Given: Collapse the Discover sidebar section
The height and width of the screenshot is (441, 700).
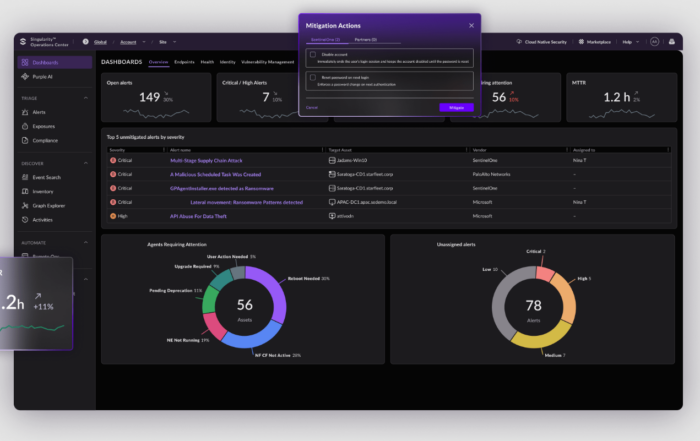Looking at the screenshot, I should point(86,163).
